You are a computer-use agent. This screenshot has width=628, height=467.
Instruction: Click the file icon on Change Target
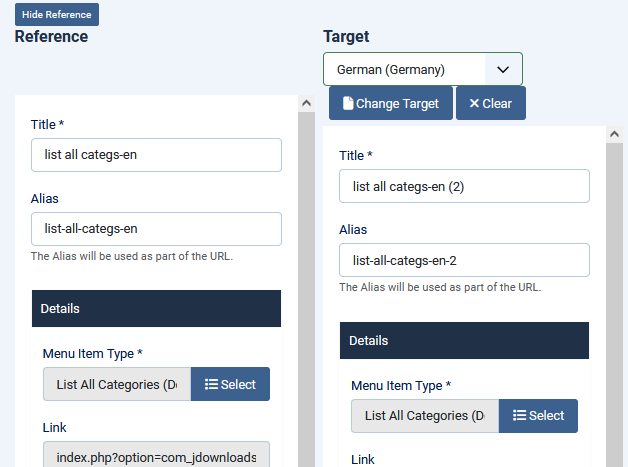(348, 103)
